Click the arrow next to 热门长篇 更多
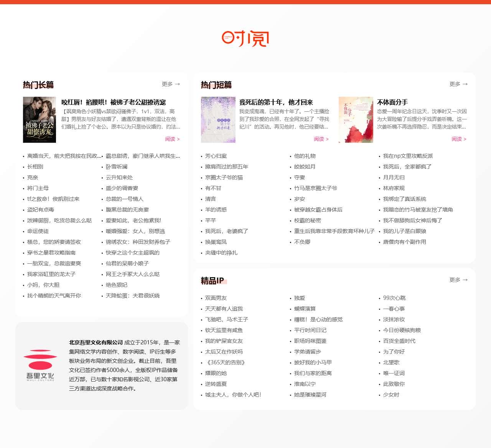491x448 pixels. coord(178,84)
